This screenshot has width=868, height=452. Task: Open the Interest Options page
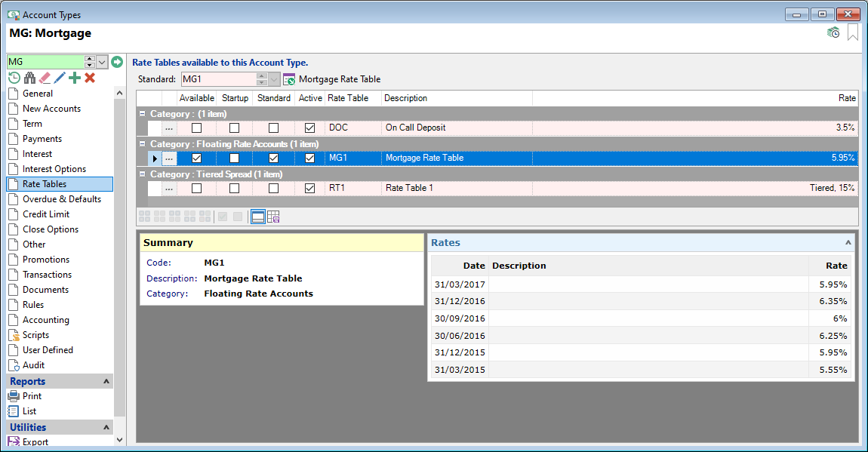click(54, 169)
